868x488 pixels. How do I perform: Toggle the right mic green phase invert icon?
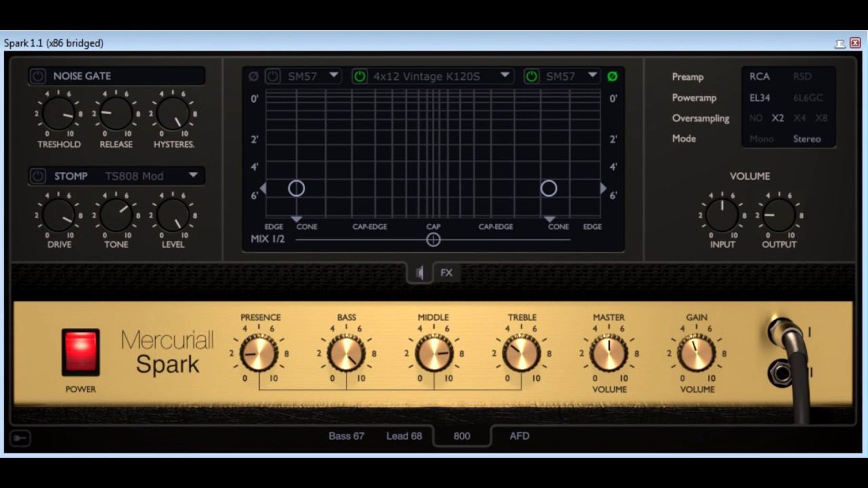tap(612, 77)
